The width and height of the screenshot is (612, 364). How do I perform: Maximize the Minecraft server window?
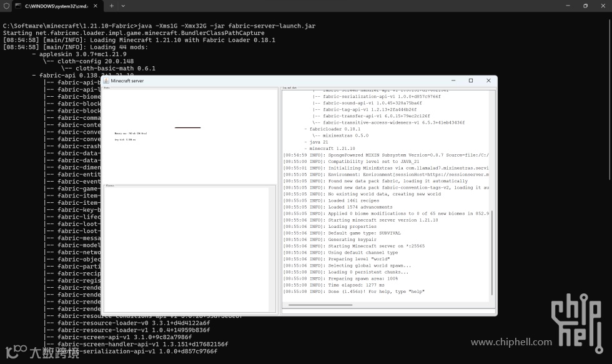click(471, 81)
